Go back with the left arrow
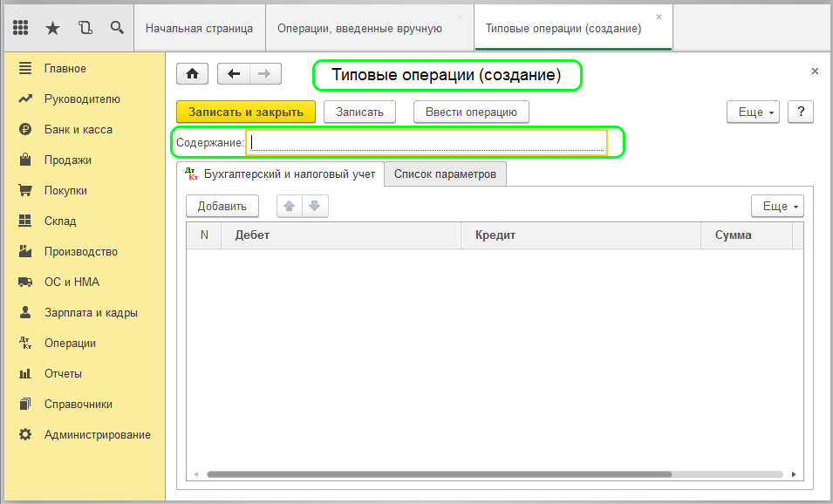This screenshot has width=833, height=504. point(233,74)
